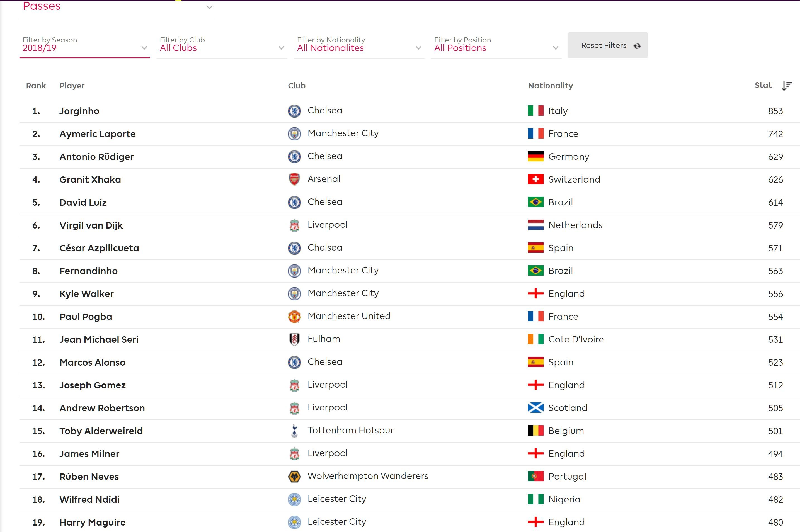The height and width of the screenshot is (532, 800).
Task: Click the Liverpool crest beside Andrew Robertson
Action: point(294,408)
